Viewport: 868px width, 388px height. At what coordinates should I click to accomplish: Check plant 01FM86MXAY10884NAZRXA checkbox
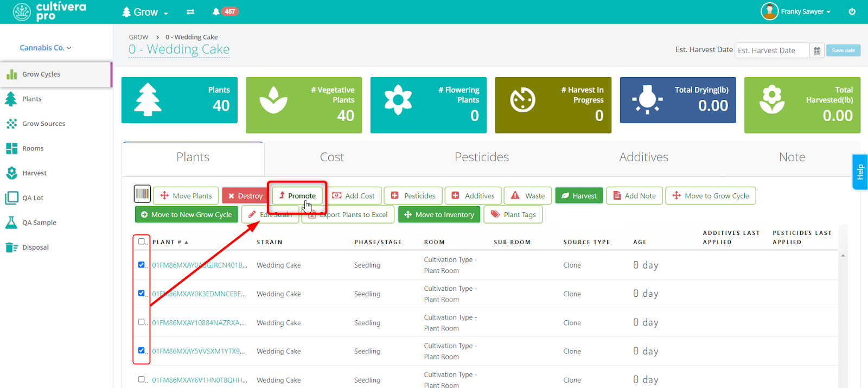(x=142, y=322)
